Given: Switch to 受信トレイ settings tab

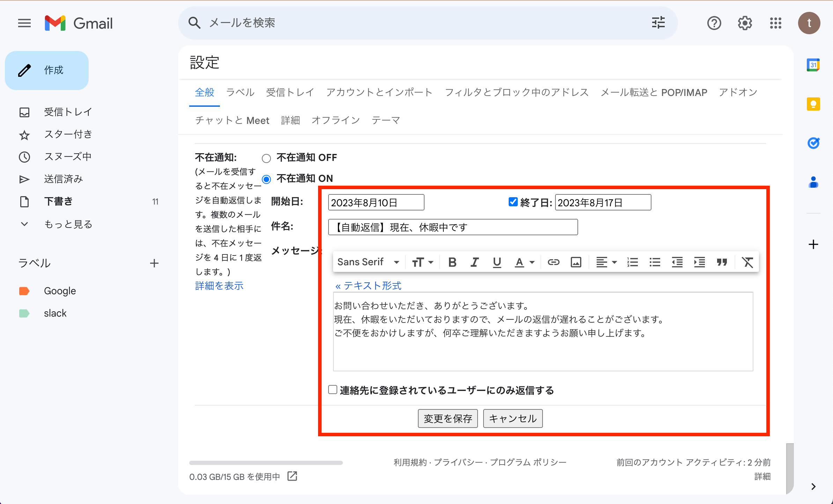Looking at the screenshot, I should (x=290, y=92).
